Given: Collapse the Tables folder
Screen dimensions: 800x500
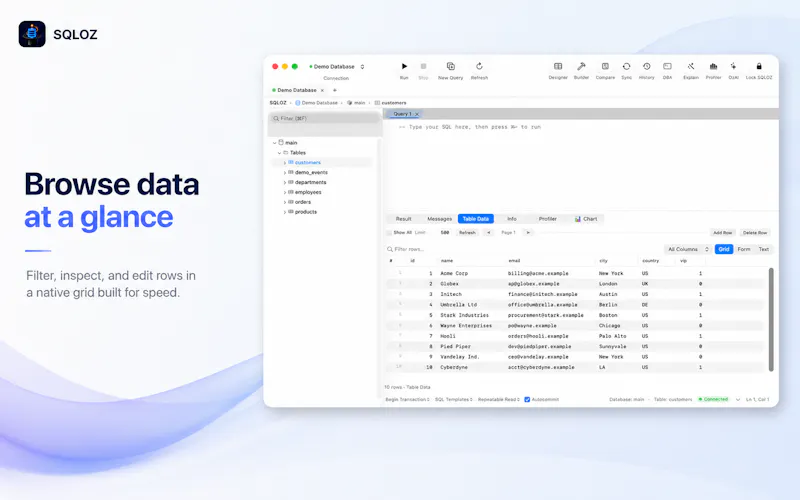Looking at the screenshot, I should point(279,153).
